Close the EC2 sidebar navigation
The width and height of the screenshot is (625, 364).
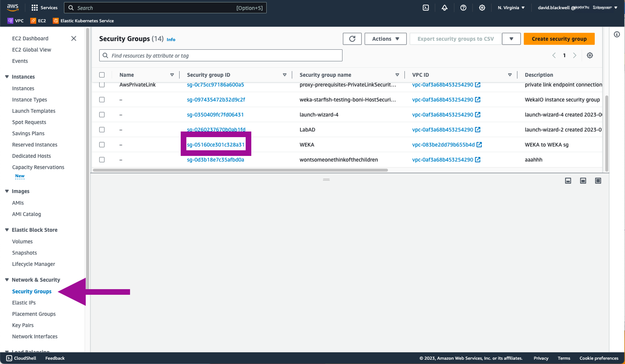click(74, 38)
